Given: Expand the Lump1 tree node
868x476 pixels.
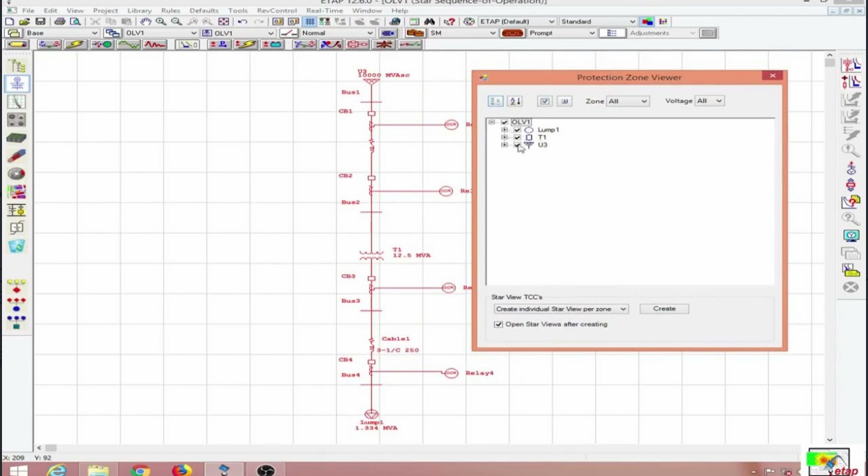Looking at the screenshot, I should point(504,130).
